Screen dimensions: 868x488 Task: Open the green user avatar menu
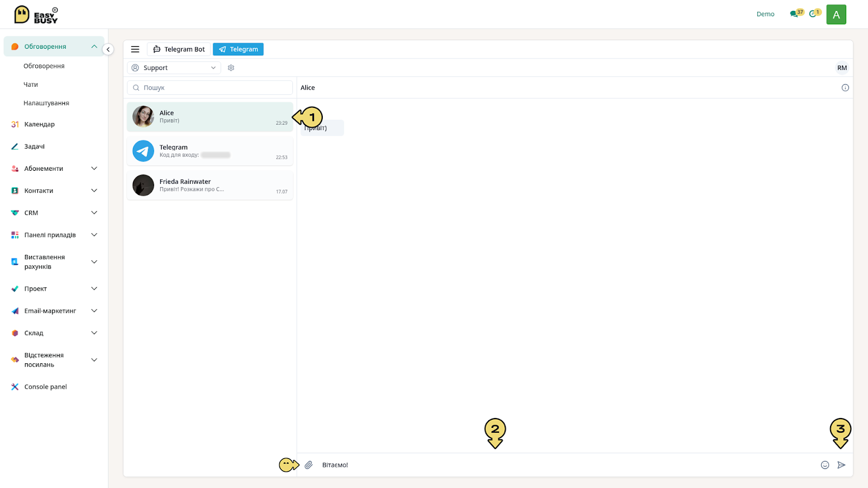coord(836,15)
